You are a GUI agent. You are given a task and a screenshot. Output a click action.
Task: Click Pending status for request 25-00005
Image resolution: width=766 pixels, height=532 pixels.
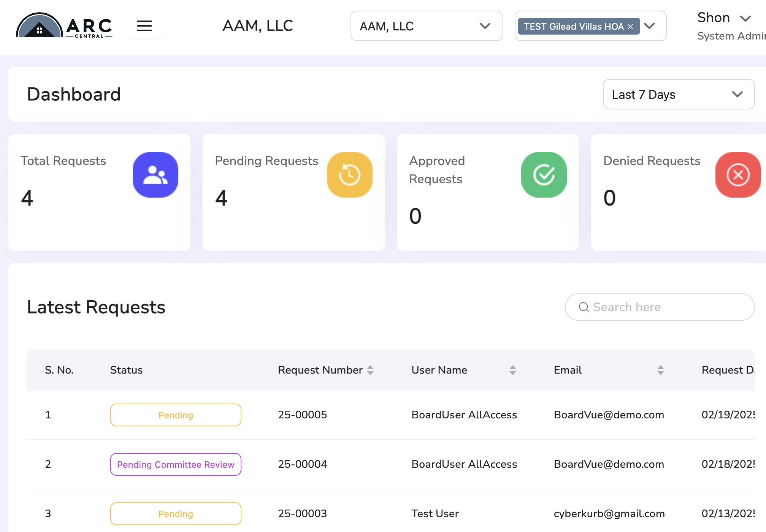point(176,415)
